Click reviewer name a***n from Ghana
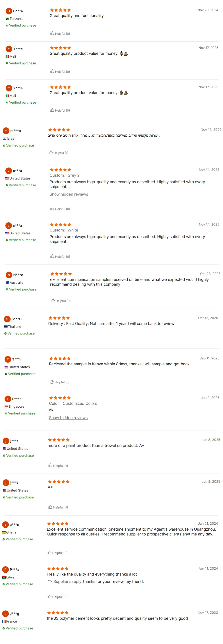Viewport: 223px width, 644px height. pos(14,524)
